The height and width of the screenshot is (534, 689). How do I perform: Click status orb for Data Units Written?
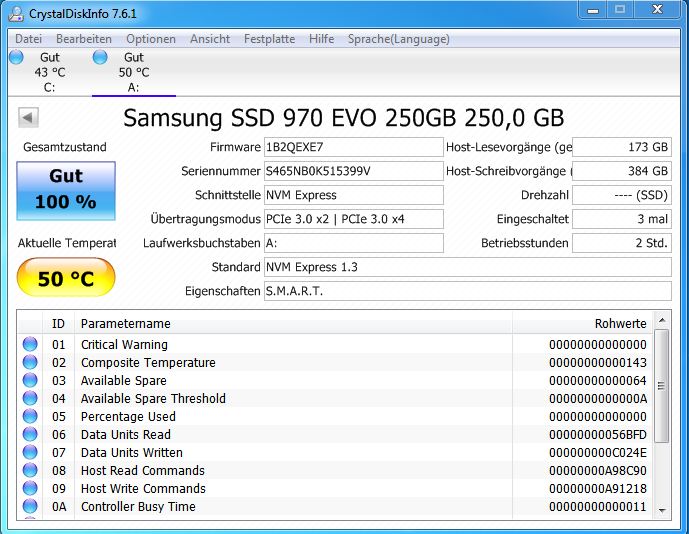[30, 452]
